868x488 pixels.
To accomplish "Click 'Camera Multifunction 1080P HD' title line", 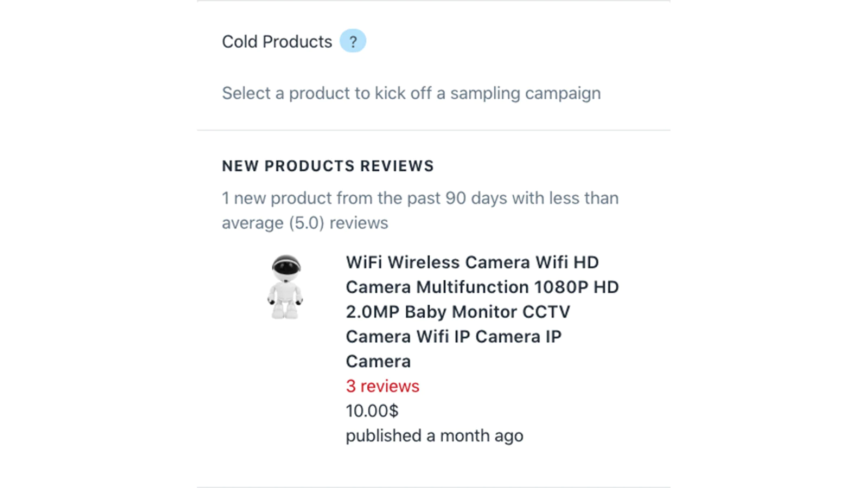I will [x=482, y=287].
